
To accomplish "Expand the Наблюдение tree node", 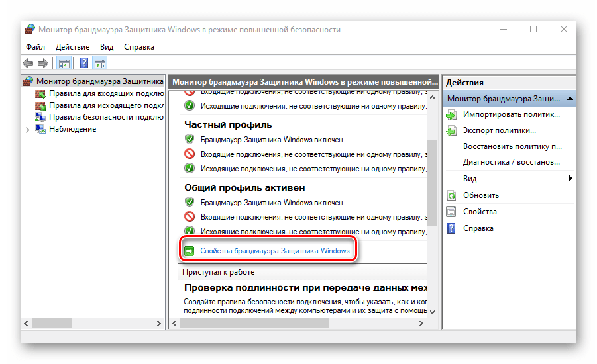I will [x=27, y=130].
